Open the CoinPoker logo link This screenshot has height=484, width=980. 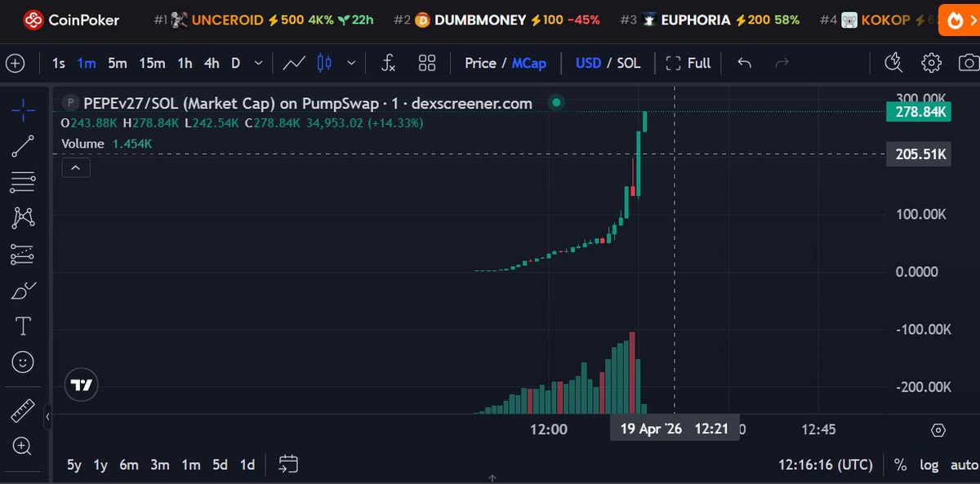pyautogui.click(x=71, y=20)
